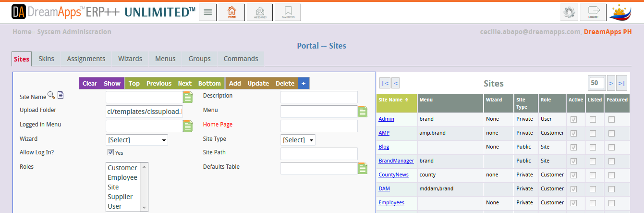644x213 pixels.
Task: Switch to the Menus tab
Action: tap(165, 59)
